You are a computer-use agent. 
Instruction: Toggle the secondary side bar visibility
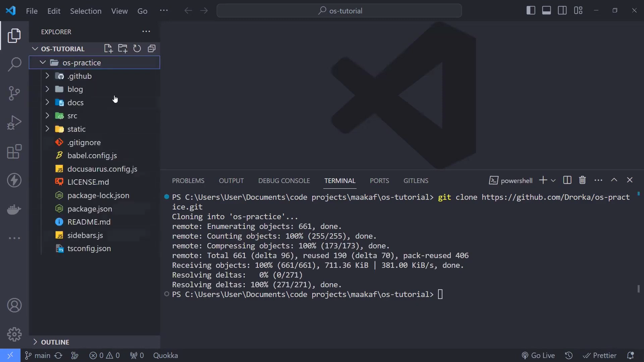(x=562, y=10)
